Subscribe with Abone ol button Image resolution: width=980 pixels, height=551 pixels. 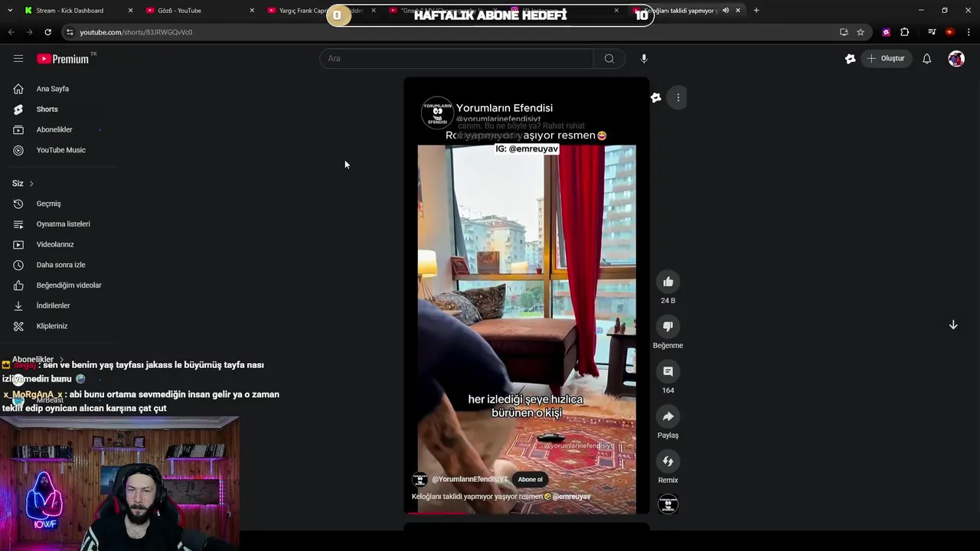[530, 480]
